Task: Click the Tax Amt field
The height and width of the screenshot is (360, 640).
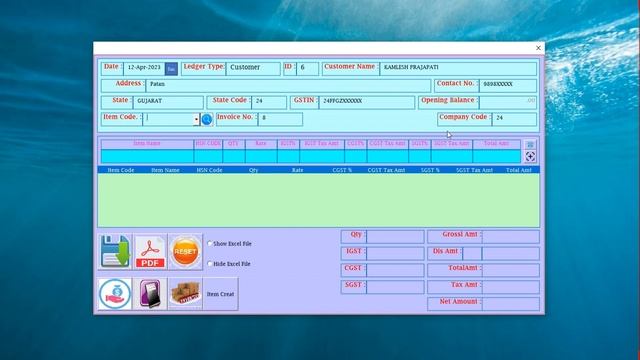Action: tap(511, 287)
